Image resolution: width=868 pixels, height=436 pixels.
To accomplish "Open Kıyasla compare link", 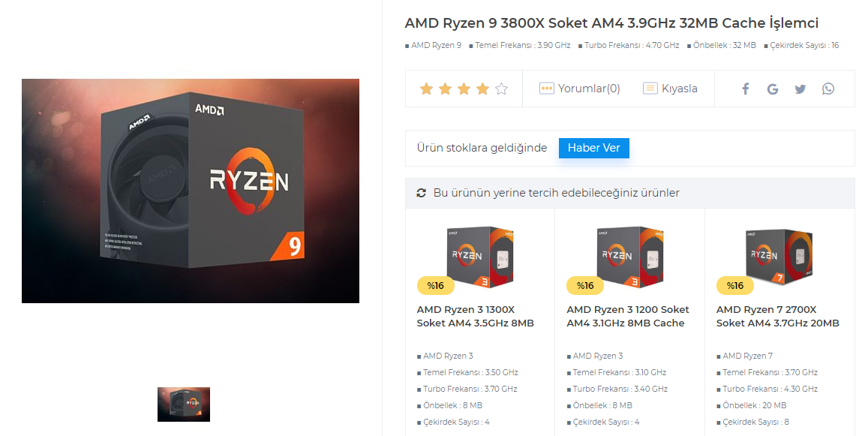I will tap(679, 89).
